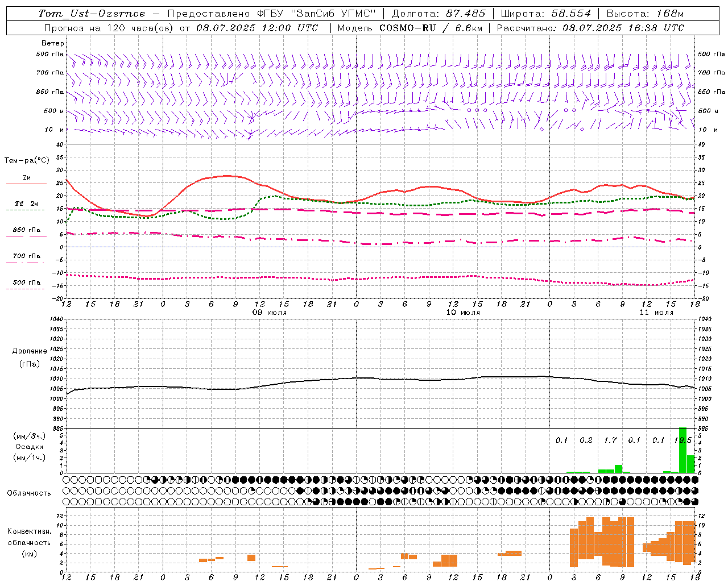Screen dimensions: 728x582
Task: Click the Тем-ра(°C) temperature panel label
Action: pos(27,161)
